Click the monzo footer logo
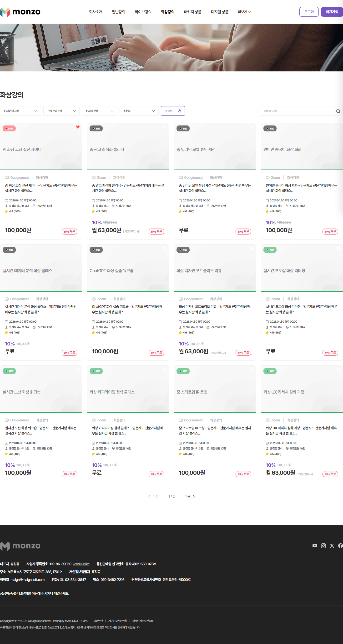The width and height of the screenshot is (343, 644). (20, 546)
